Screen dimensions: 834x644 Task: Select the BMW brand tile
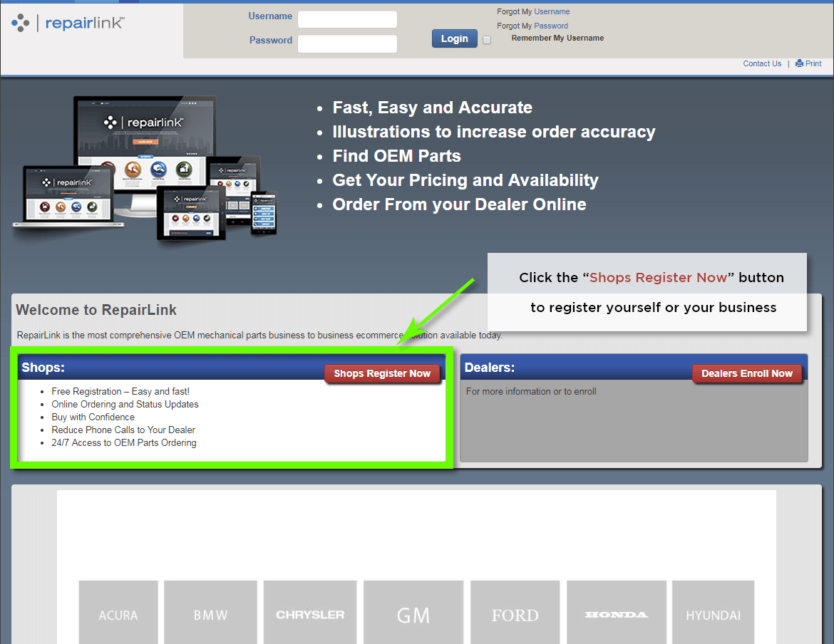210,612
